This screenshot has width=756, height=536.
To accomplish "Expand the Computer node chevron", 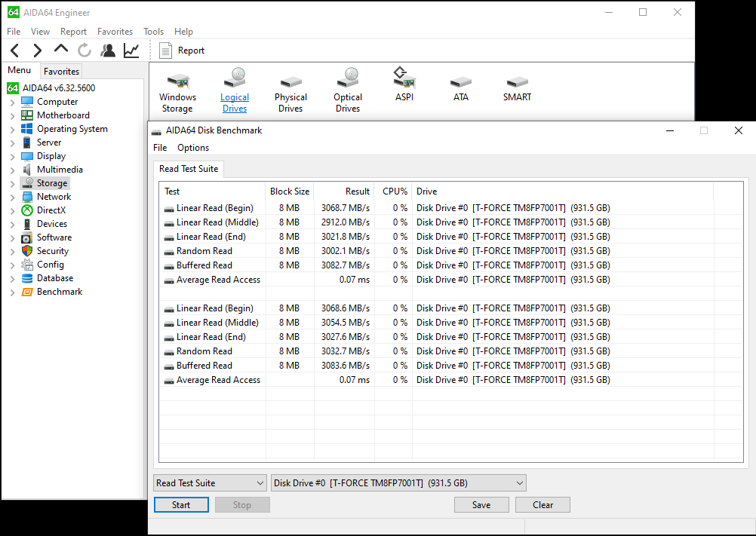I will click(13, 102).
